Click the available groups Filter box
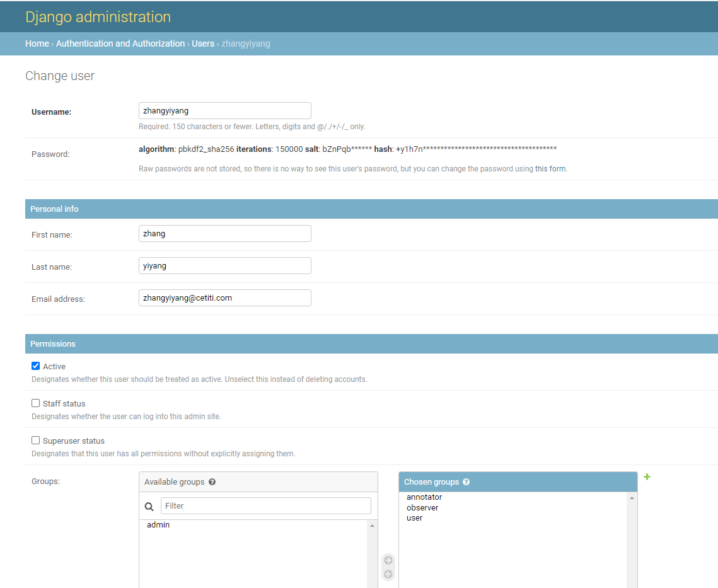The height and width of the screenshot is (588, 718). pos(266,505)
